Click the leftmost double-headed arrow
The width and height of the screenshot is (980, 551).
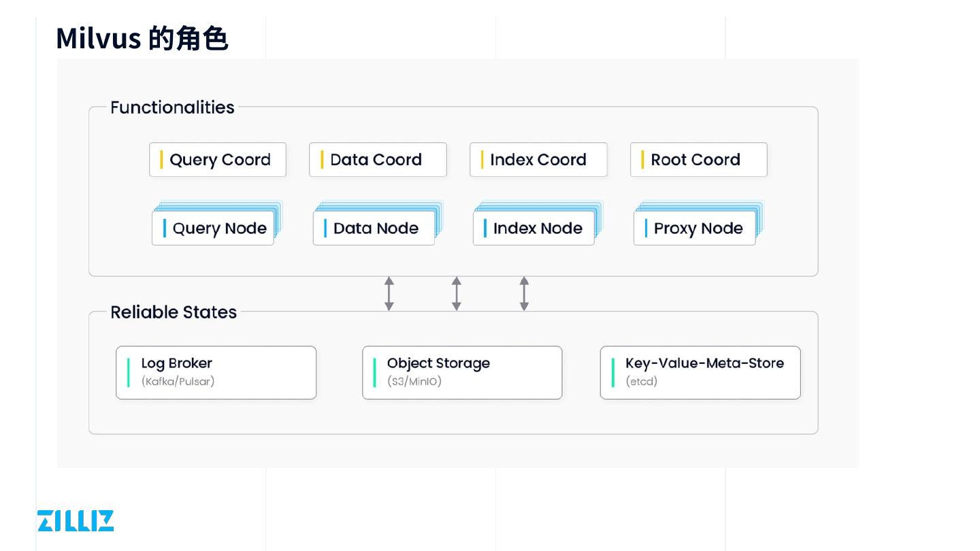coord(389,294)
